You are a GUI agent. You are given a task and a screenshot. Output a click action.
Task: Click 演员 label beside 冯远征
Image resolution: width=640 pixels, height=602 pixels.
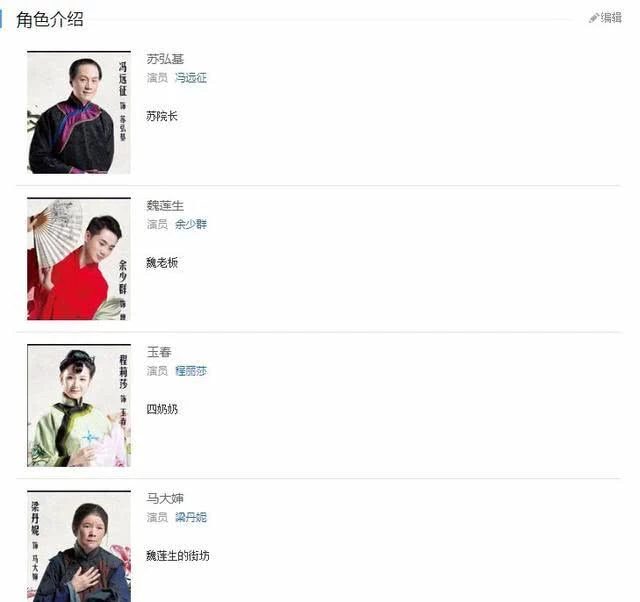(157, 78)
